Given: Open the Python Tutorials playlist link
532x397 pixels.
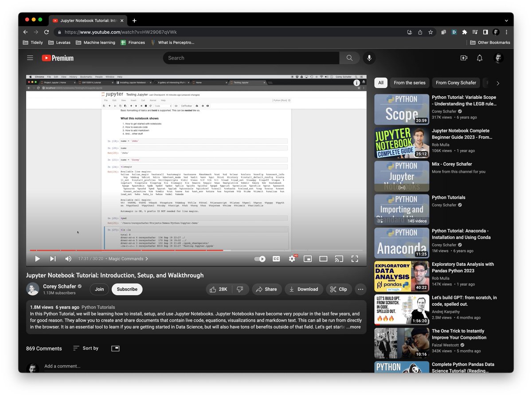Looking at the screenshot, I should (x=98, y=307).
